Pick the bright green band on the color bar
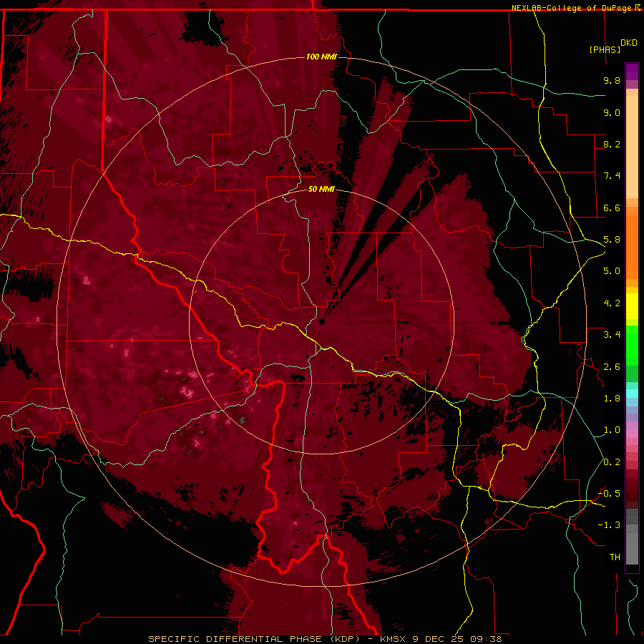Image resolution: width=644 pixels, height=644 pixels. coord(632,345)
